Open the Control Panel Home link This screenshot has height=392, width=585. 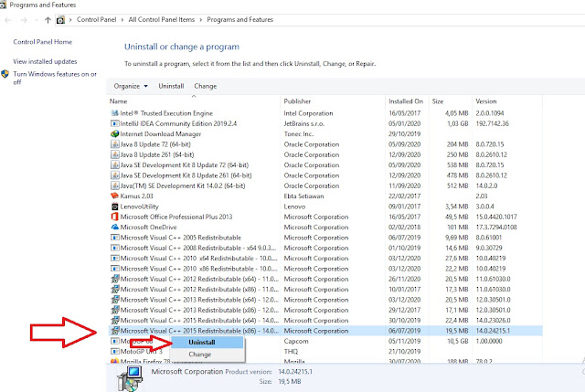pos(43,42)
